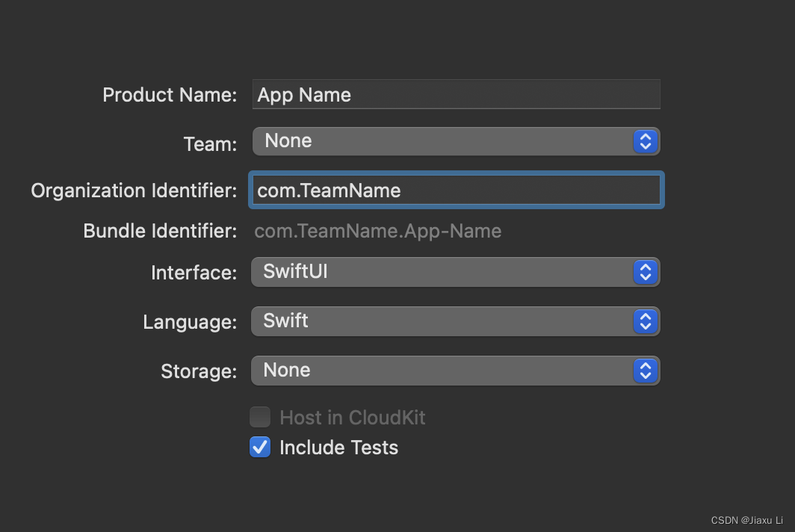Expand the Storage dropdown menu
Image resolution: width=795 pixels, height=532 pixels.
(442, 371)
